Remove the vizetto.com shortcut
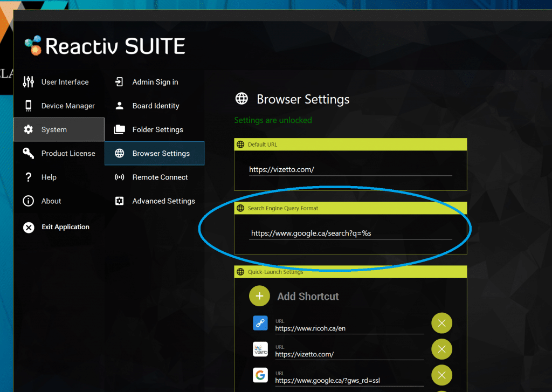 tap(442, 349)
